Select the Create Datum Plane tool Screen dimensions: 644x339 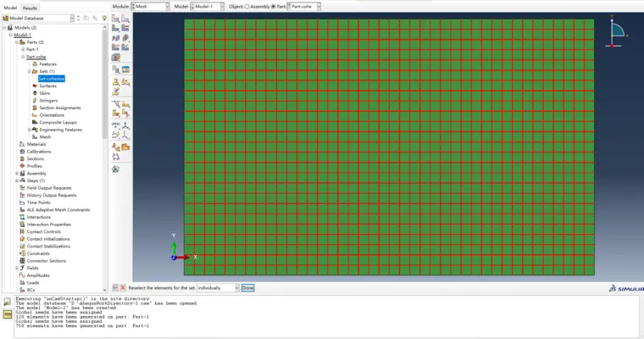(115, 135)
